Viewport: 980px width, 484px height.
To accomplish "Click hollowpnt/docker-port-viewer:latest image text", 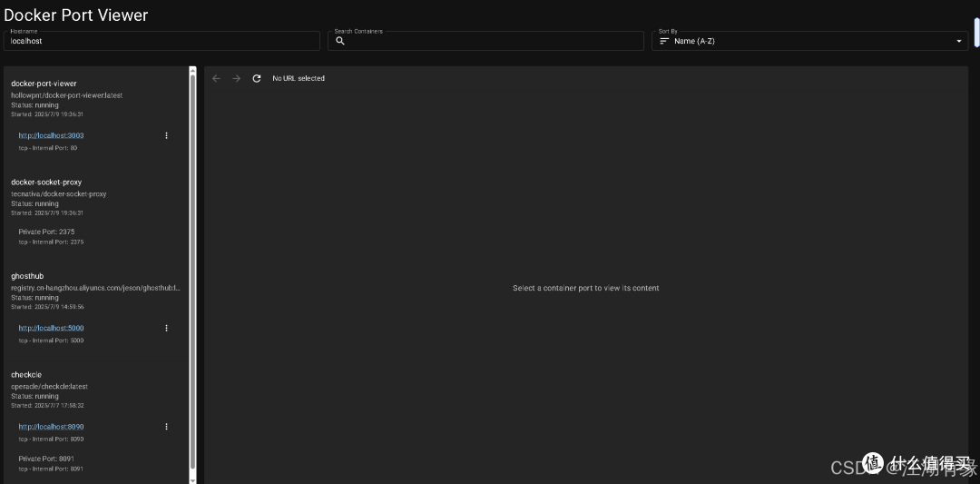I will click(67, 95).
